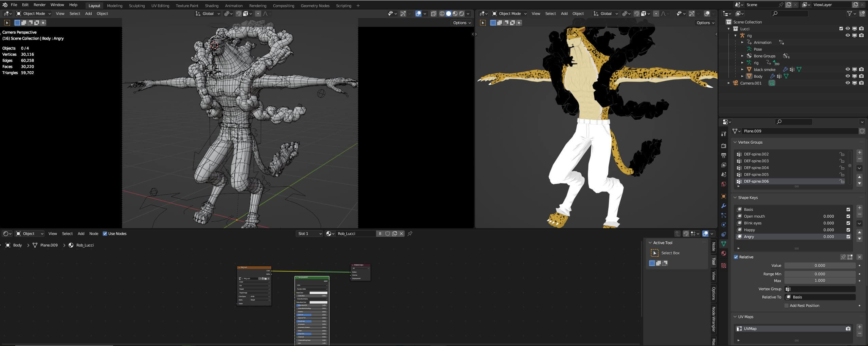Click Options button in the right viewport
868x346 pixels.
coord(705,23)
